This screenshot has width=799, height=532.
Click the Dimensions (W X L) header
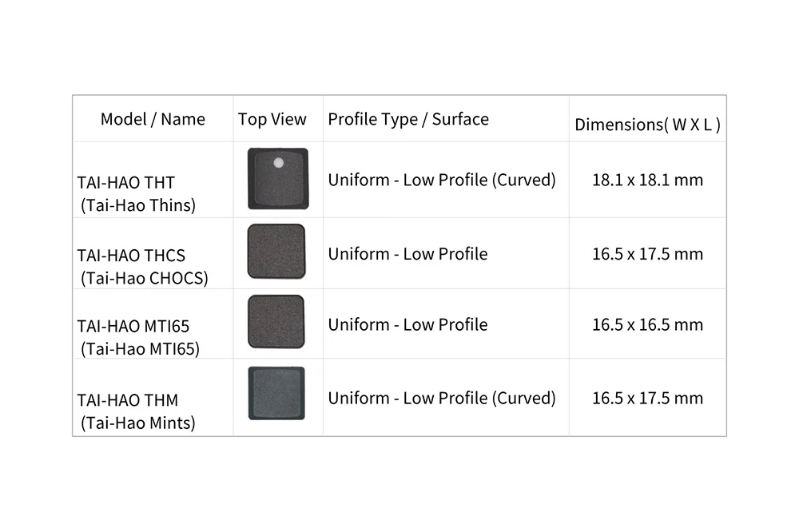(x=647, y=125)
